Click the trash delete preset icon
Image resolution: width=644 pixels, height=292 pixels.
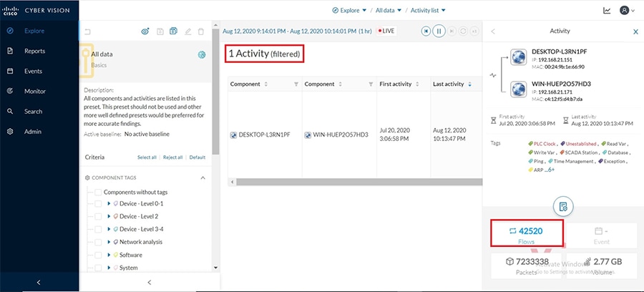(201, 31)
